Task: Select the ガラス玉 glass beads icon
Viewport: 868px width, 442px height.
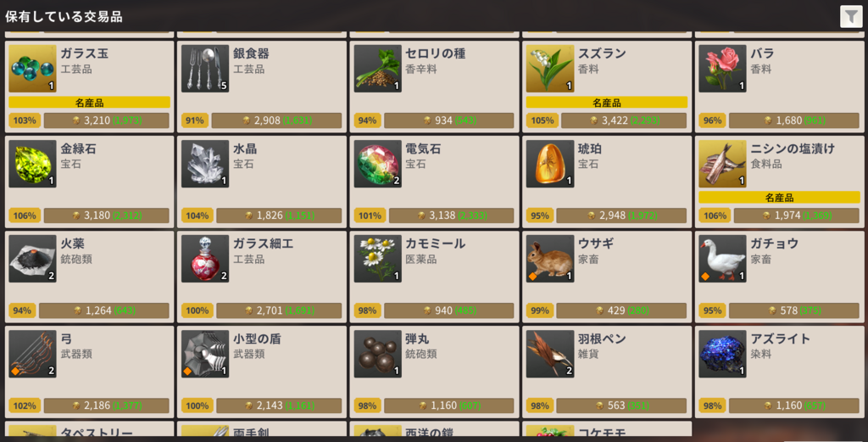Action: 33,69
